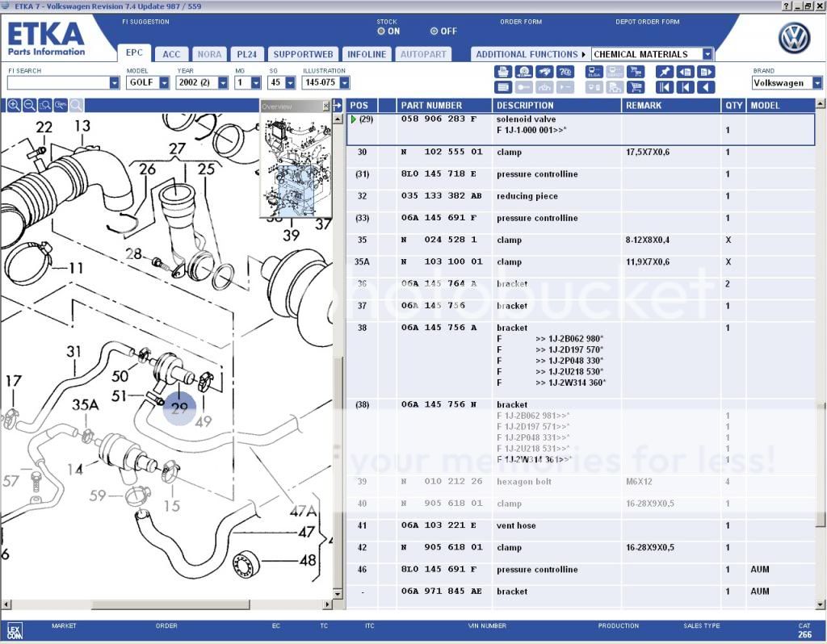Image resolution: width=827 pixels, height=644 pixels.
Task: Open the SUPPORTWEB tab
Action: [x=303, y=54]
